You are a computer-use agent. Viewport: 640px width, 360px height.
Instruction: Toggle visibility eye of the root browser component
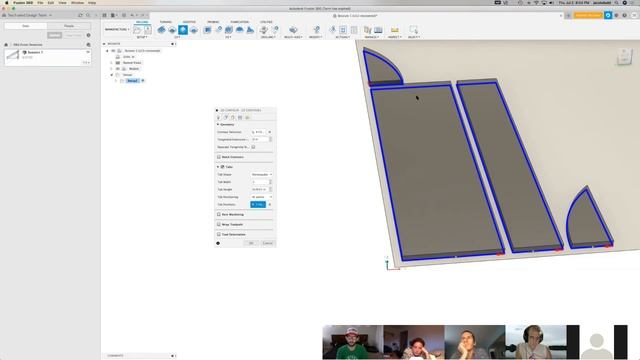coord(113,51)
